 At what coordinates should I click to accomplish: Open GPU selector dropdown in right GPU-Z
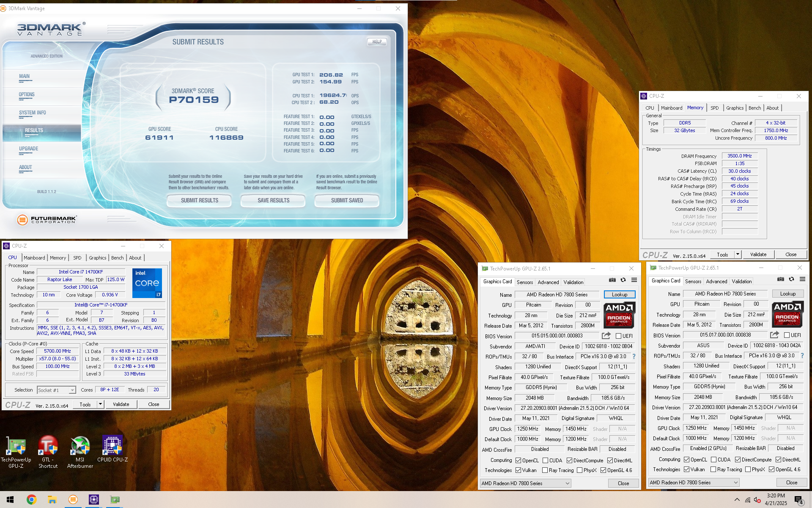pos(694,483)
